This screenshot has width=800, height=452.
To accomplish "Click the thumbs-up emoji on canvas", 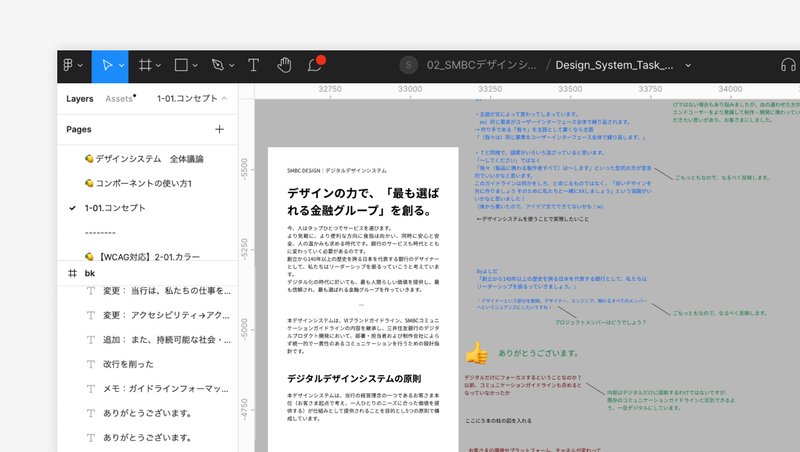I will [476, 353].
